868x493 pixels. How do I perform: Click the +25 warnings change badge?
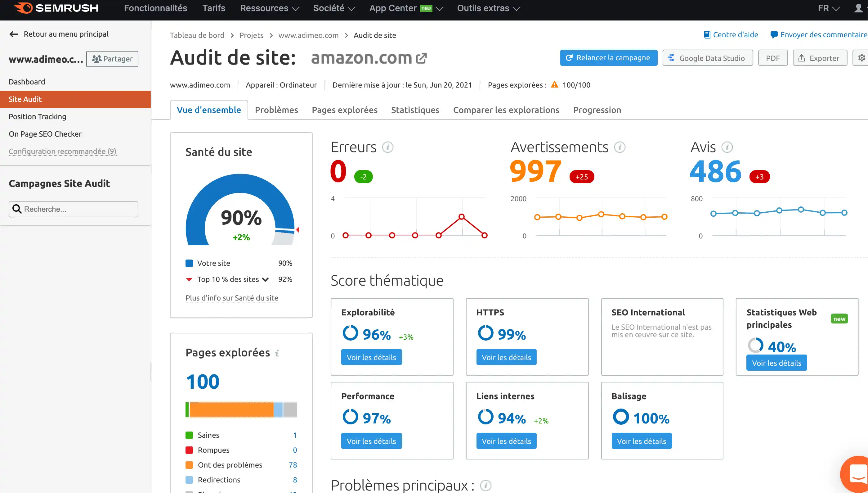[581, 177]
